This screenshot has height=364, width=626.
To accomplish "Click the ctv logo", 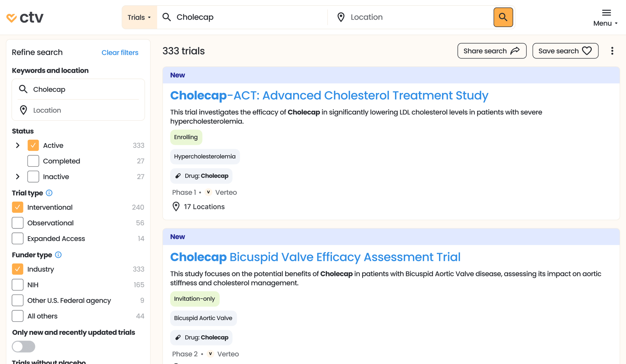I will [25, 17].
